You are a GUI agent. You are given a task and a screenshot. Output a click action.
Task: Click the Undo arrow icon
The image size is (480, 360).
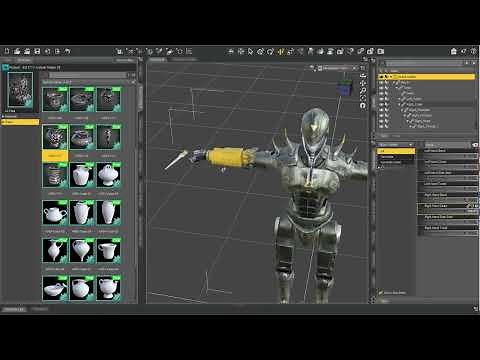coord(67,51)
